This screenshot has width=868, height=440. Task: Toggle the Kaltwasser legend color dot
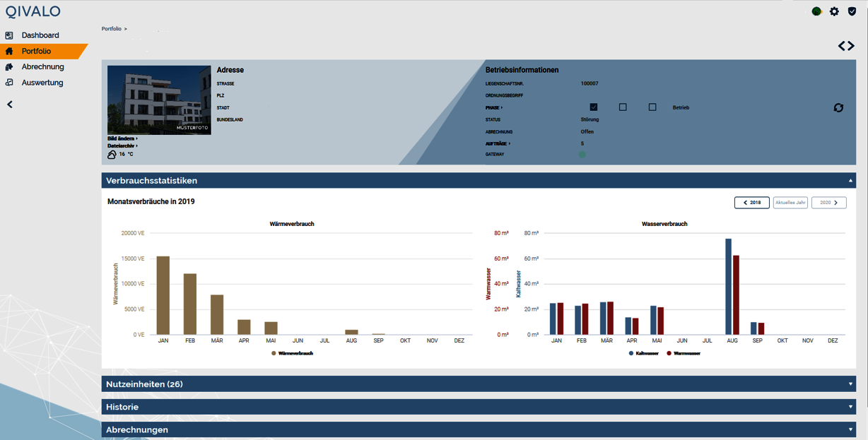[x=631, y=353]
